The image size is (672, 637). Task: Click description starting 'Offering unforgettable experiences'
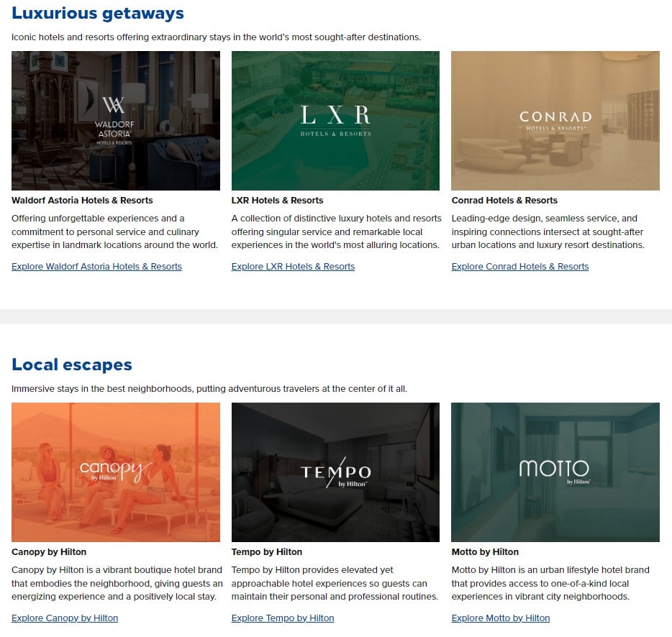pos(114,232)
